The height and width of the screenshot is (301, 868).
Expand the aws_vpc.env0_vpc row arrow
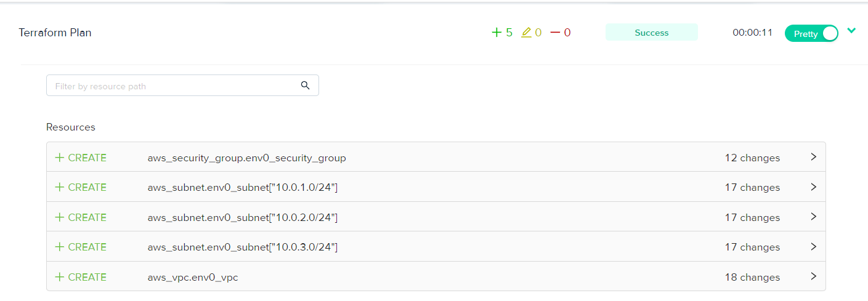(x=814, y=276)
